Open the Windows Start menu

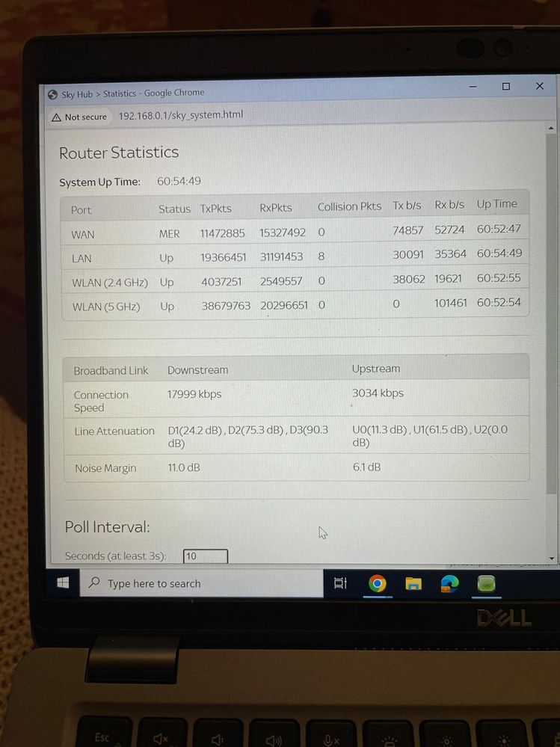tap(64, 582)
